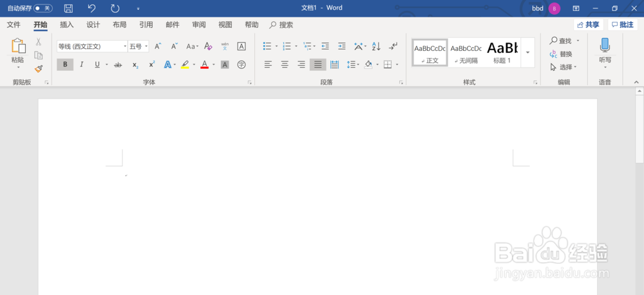
Task: Sort text A to Z
Action: tap(376, 46)
